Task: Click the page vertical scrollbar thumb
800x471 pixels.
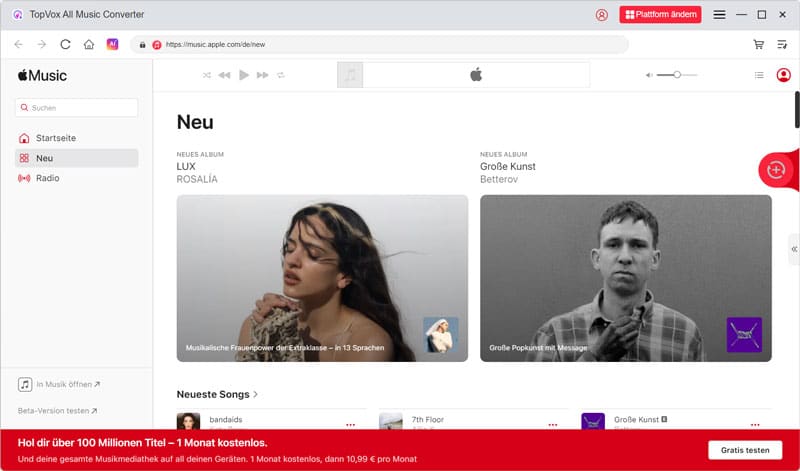Action: [x=797, y=110]
